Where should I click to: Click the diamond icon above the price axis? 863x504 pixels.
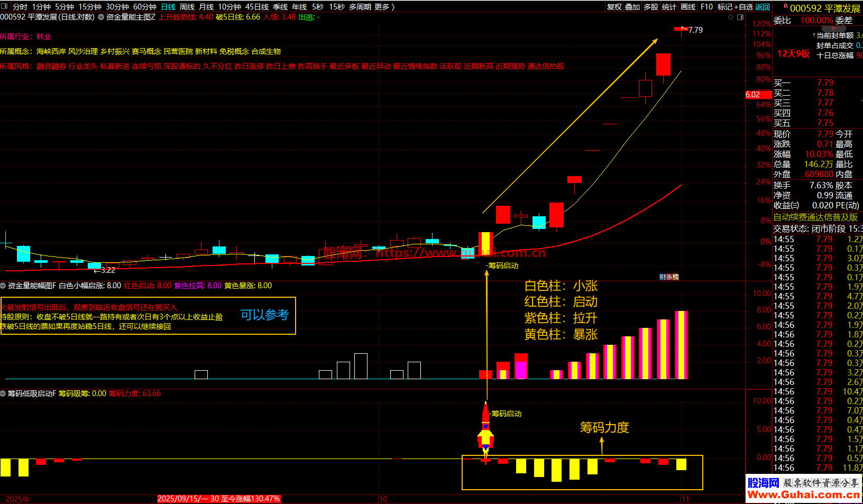(x=731, y=17)
